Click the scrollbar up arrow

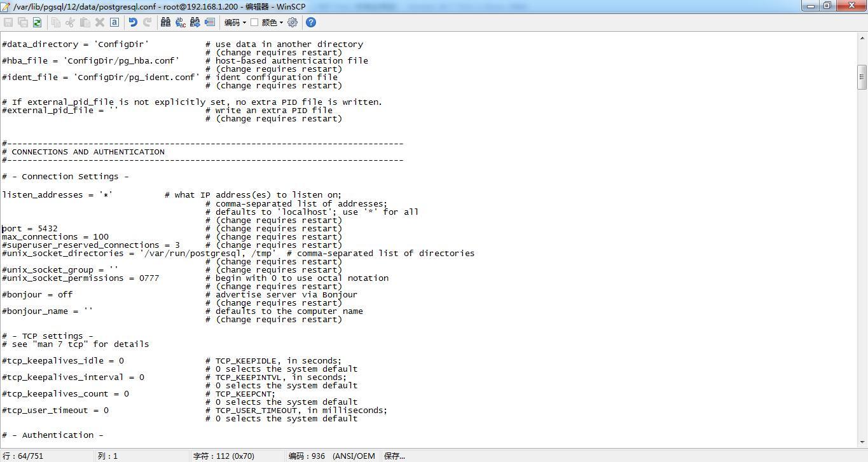pyautogui.click(x=862, y=37)
